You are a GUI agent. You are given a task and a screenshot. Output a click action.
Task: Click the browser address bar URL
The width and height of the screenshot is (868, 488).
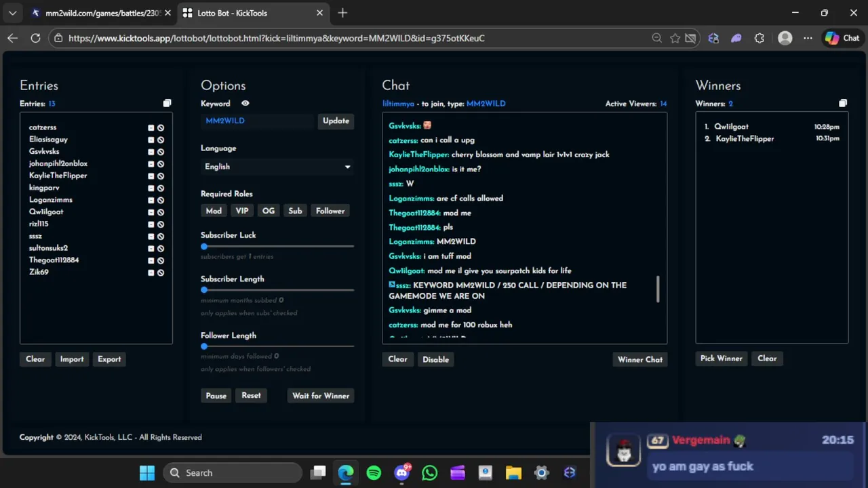click(x=277, y=38)
